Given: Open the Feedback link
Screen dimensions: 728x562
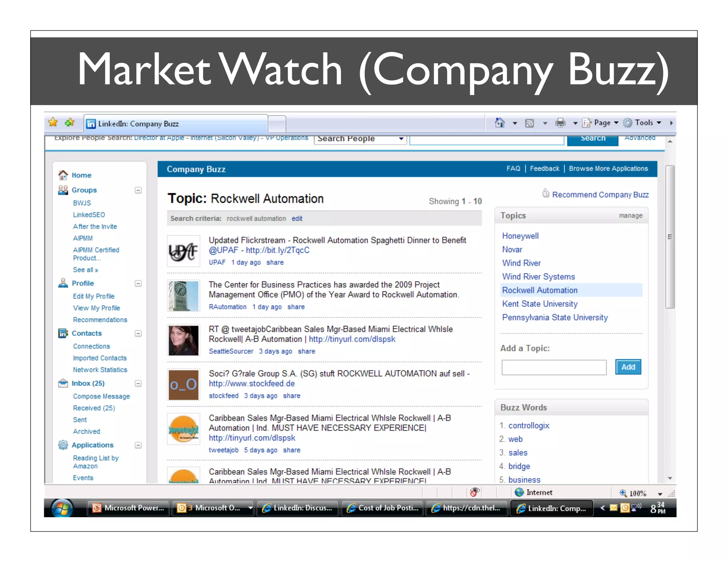Looking at the screenshot, I should click(x=545, y=168).
